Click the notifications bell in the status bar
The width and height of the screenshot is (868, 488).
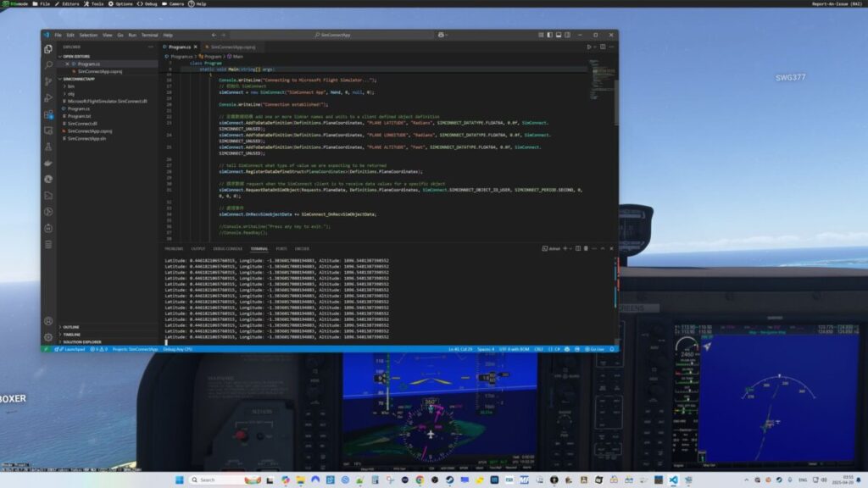tap(612, 349)
